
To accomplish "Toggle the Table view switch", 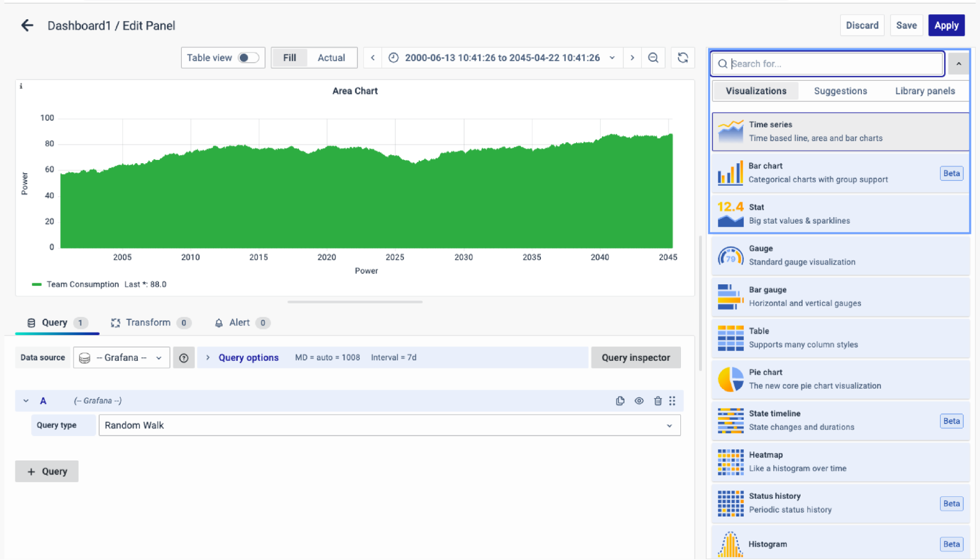I will [248, 58].
